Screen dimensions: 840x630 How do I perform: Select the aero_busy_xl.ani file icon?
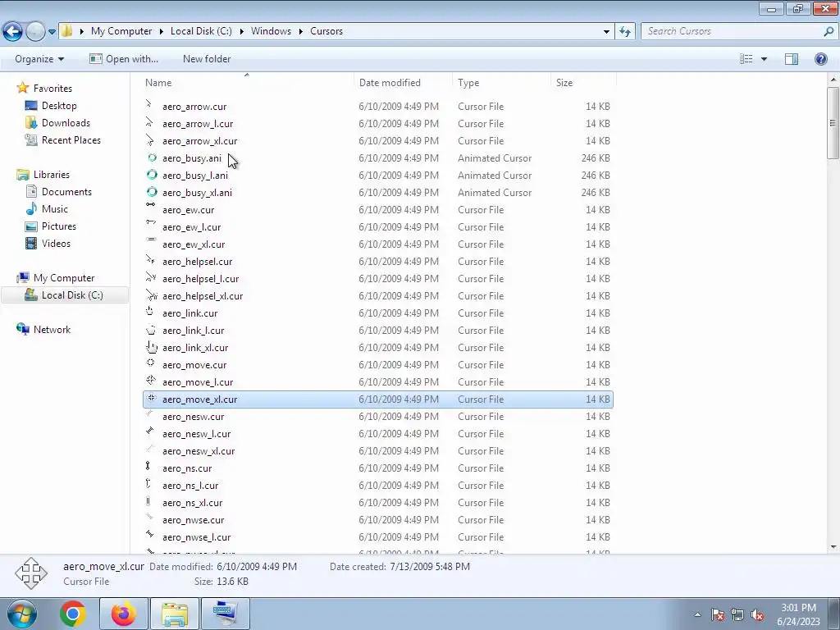pos(152,192)
